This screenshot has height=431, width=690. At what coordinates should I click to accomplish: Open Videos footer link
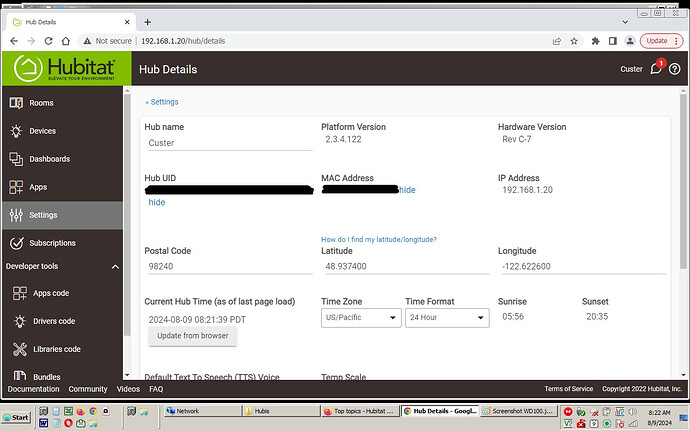(128, 389)
